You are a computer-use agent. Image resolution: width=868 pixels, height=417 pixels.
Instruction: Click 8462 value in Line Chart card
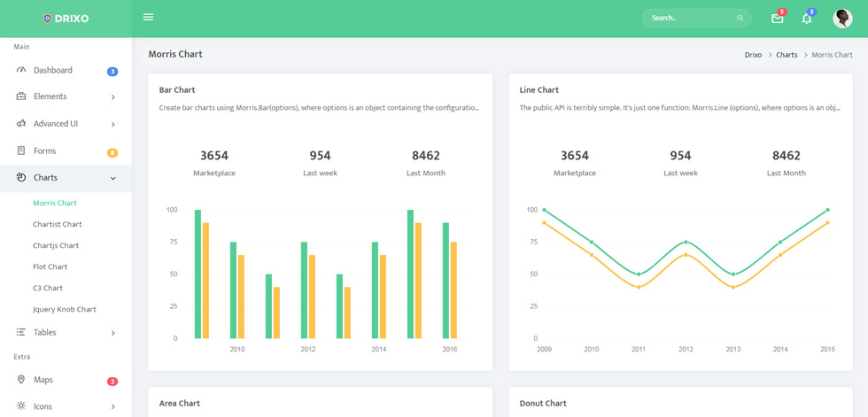coord(787,156)
